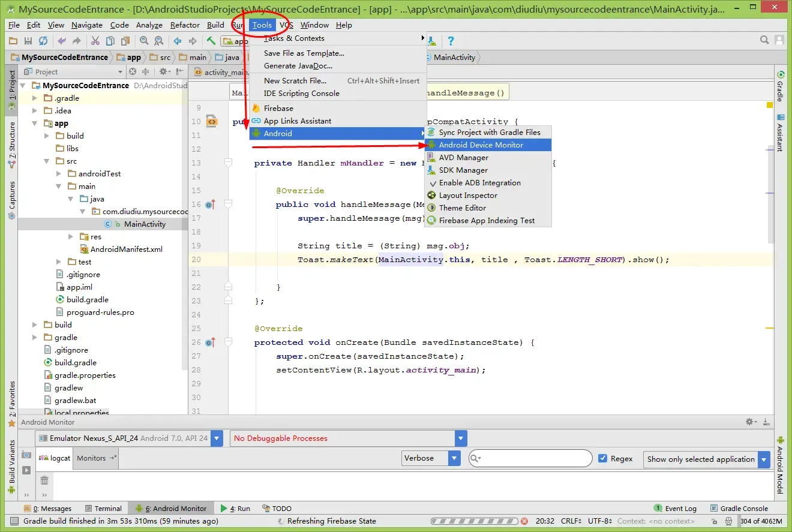Switch to the Monitors tab
Viewport: 792px width, 532px height.
pos(95,458)
